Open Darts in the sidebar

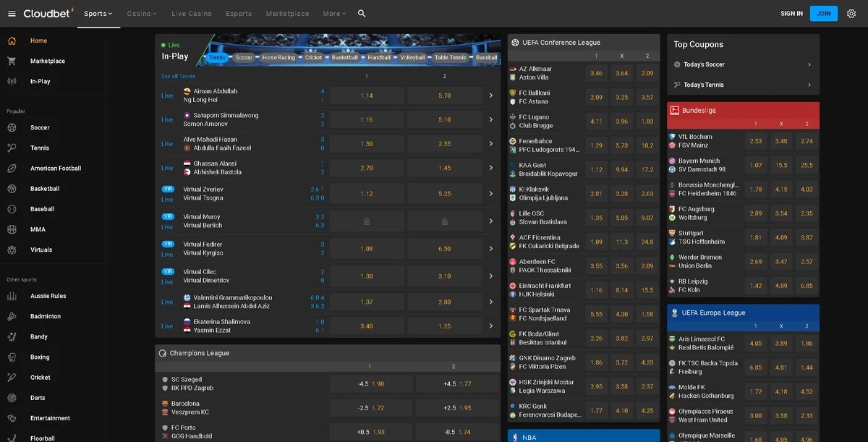tap(38, 398)
